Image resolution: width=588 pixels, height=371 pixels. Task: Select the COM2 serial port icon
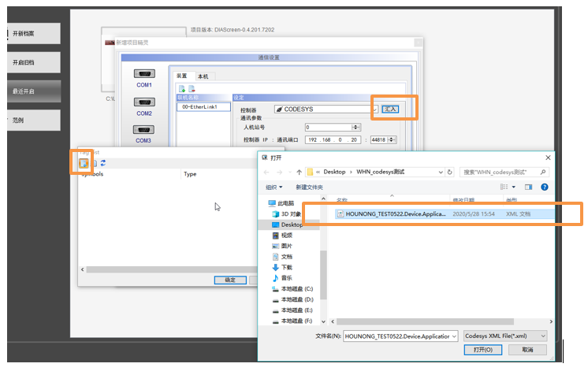click(144, 102)
